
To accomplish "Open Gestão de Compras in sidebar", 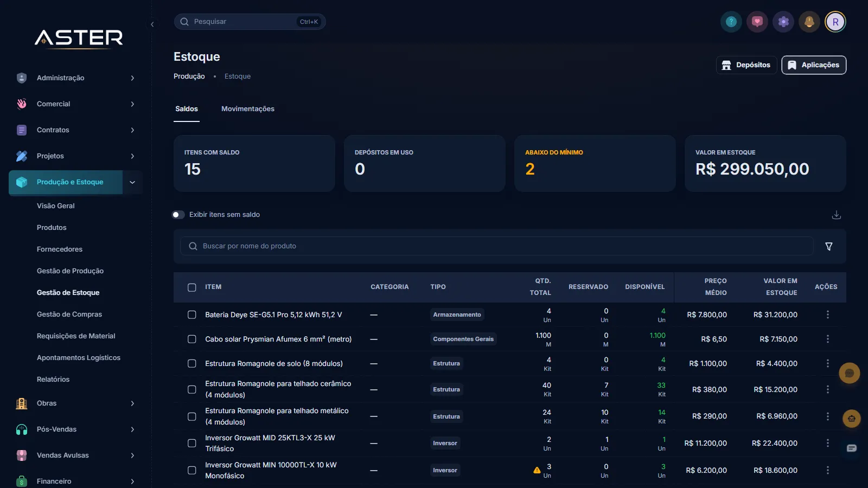I will tap(69, 314).
